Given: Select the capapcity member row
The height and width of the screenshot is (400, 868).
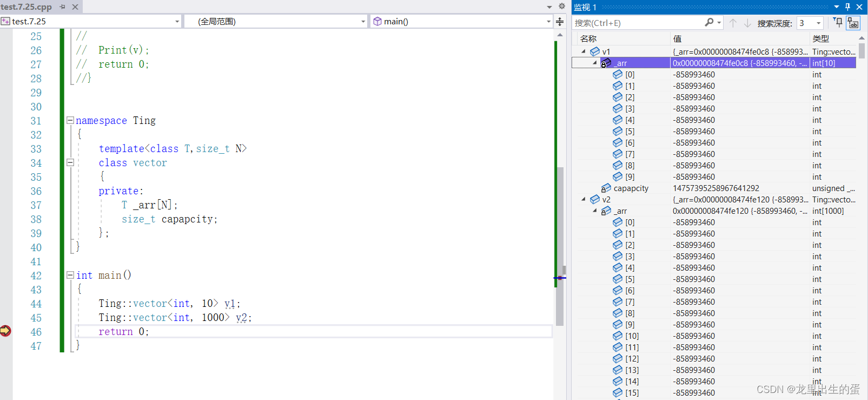Looking at the screenshot, I should [714, 188].
